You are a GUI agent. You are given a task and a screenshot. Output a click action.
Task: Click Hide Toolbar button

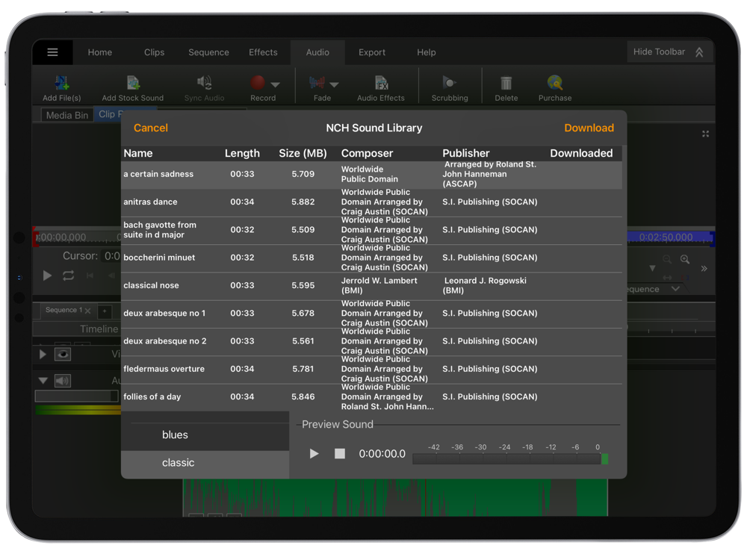[669, 52]
